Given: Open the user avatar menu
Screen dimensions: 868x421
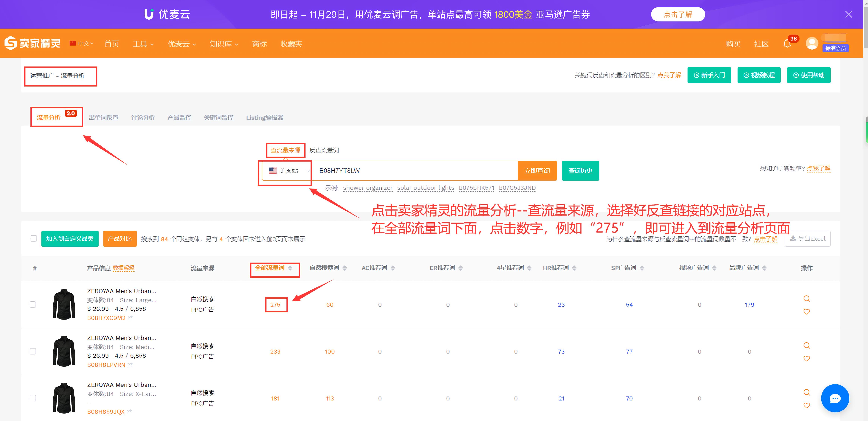Looking at the screenshot, I should tap(812, 43).
